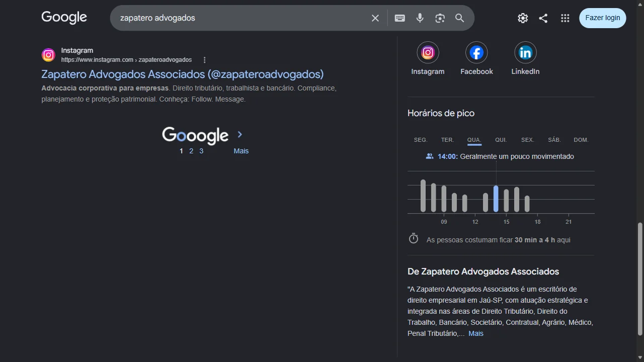This screenshot has height=362, width=644.
Task: Click the instagram.com result URL
Action: tap(126, 60)
